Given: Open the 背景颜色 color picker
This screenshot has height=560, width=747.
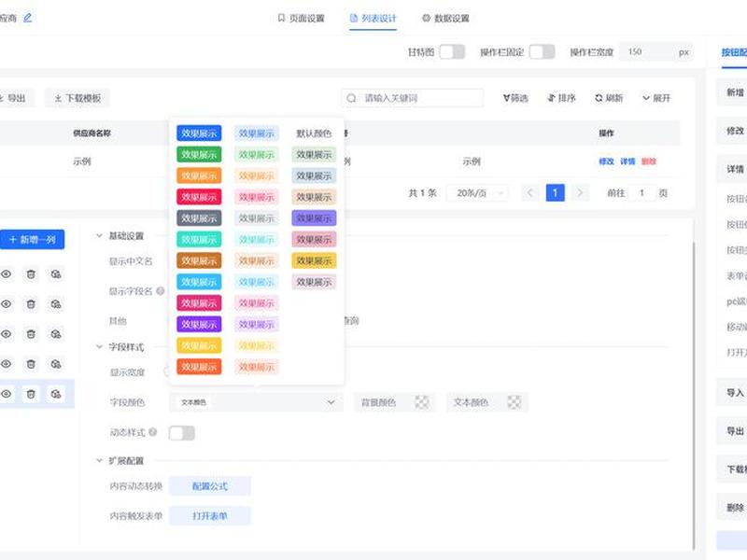Looking at the screenshot, I should (x=394, y=402).
